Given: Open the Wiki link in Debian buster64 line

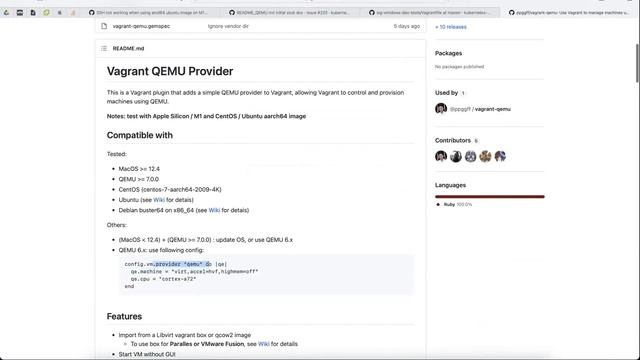Looking at the screenshot, I should click(x=214, y=210).
